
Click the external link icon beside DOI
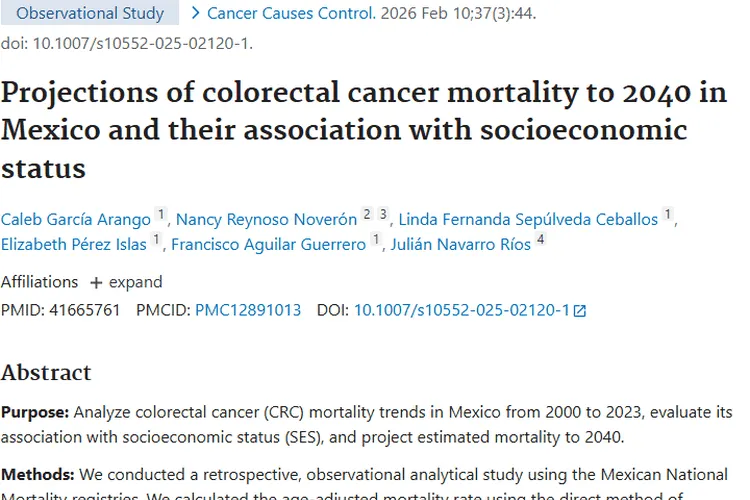[x=579, y=311]
